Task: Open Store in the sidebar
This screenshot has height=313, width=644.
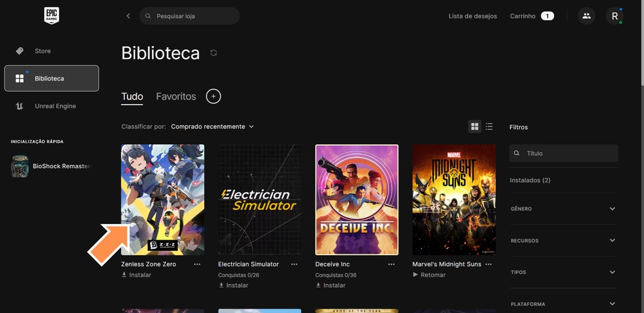Action: [x=52, y=51]
